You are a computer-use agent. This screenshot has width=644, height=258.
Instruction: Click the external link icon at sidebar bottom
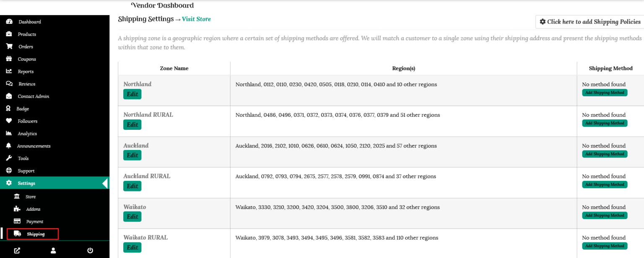[x=17, y=250]
